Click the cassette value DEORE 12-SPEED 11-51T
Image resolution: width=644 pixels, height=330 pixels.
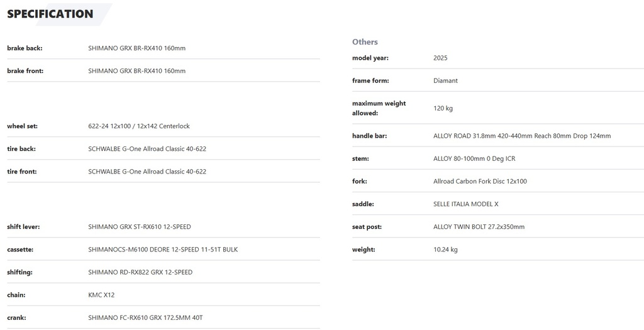pyautogui.click(x=163, y=250)
